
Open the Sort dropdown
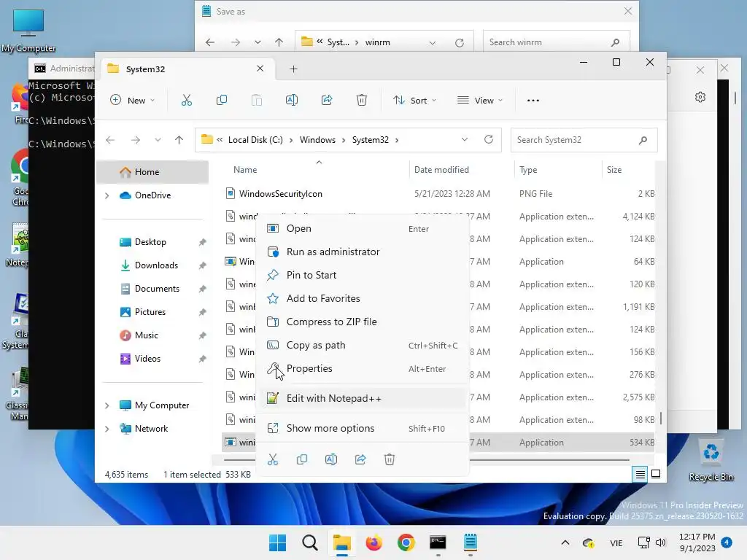pyautogui.click(x=414, y=101)
